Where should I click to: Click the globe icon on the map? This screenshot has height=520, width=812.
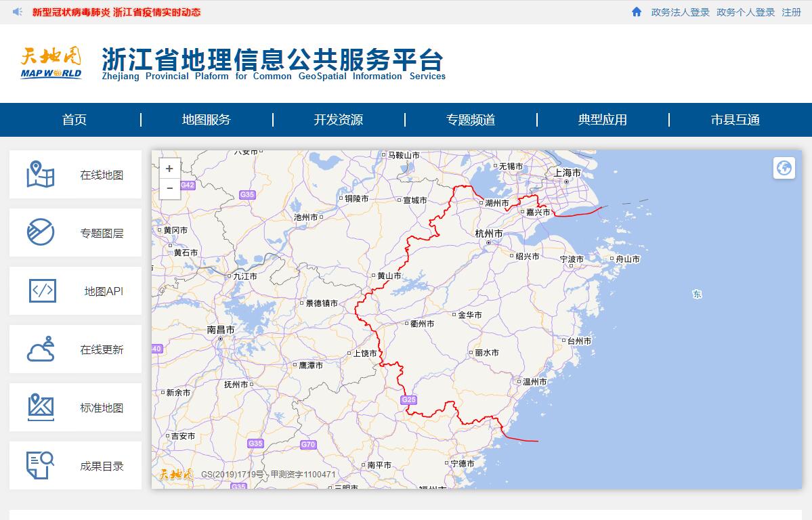tap(784, 168)
